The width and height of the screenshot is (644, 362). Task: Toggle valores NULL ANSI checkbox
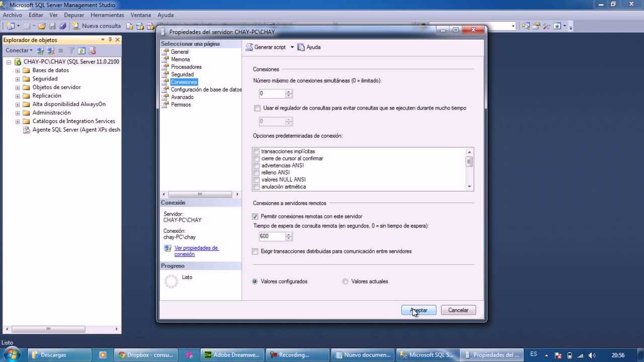pos(257,179)
